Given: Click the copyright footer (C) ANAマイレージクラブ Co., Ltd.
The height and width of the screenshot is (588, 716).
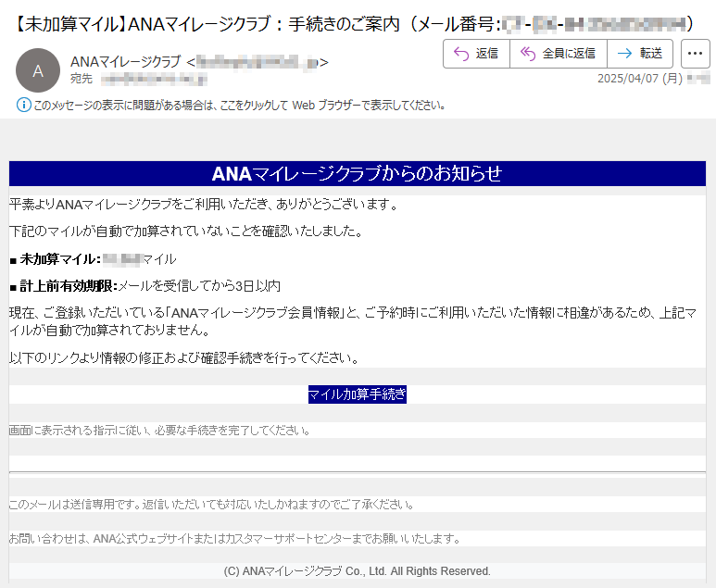Looking at the screenshot, I should [x=358, y=571].
